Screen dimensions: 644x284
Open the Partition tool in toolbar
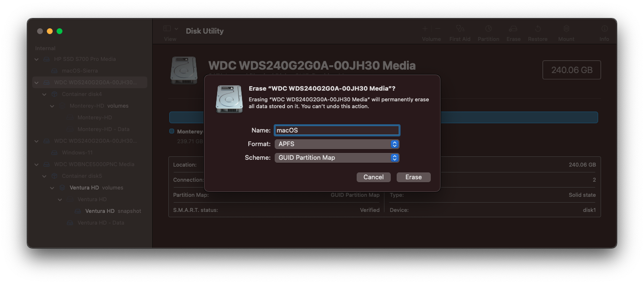tap(488, 29)
